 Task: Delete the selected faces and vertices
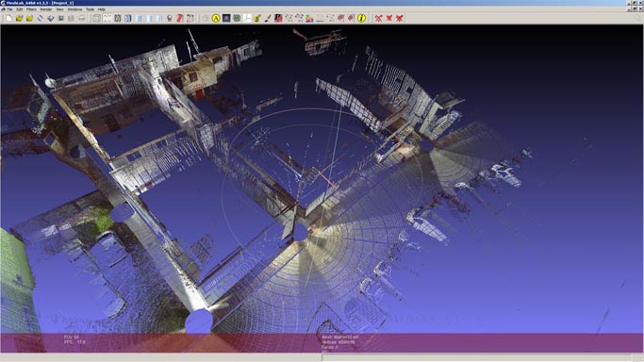coord(399,18)
